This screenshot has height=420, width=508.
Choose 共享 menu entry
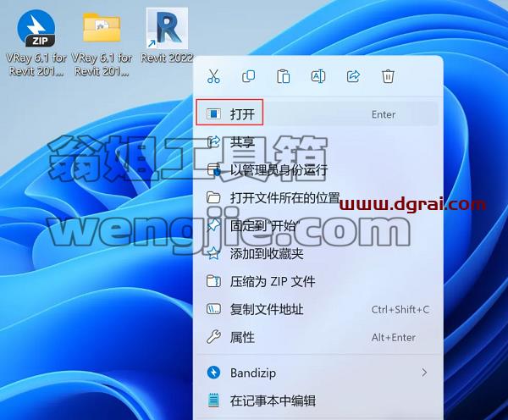tap(317, 142)
